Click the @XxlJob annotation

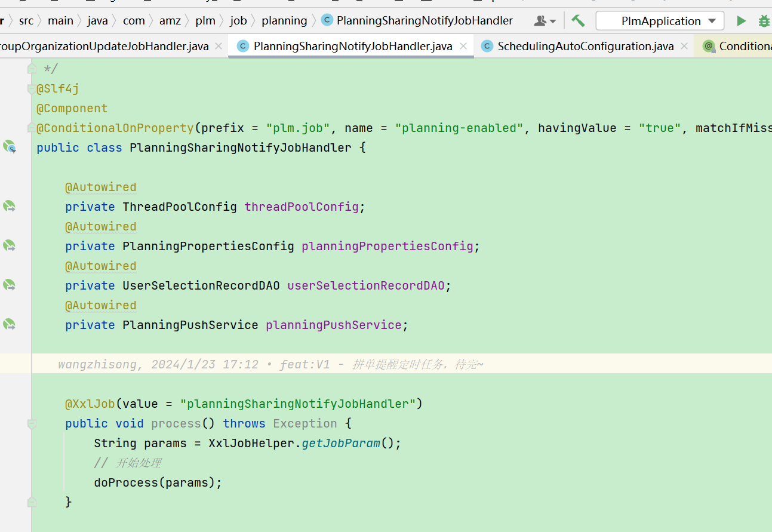[x=90, y=404]
